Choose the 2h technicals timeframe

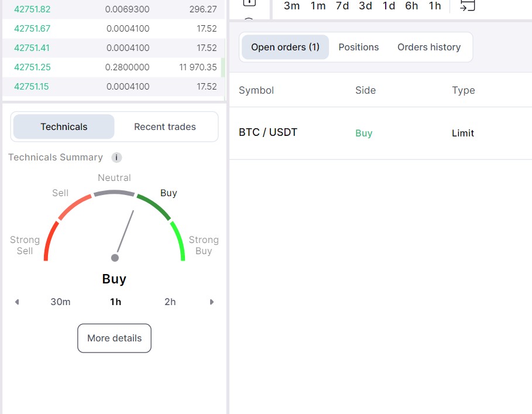170,302
